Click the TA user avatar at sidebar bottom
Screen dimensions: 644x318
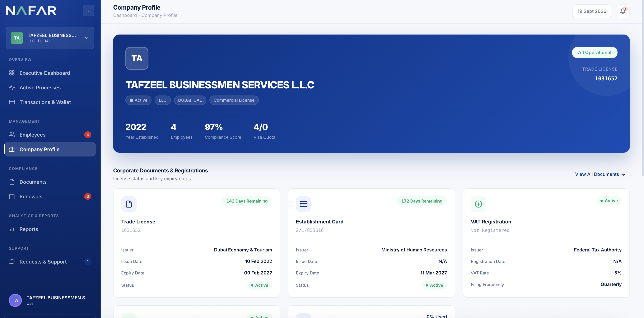point(15,300)
